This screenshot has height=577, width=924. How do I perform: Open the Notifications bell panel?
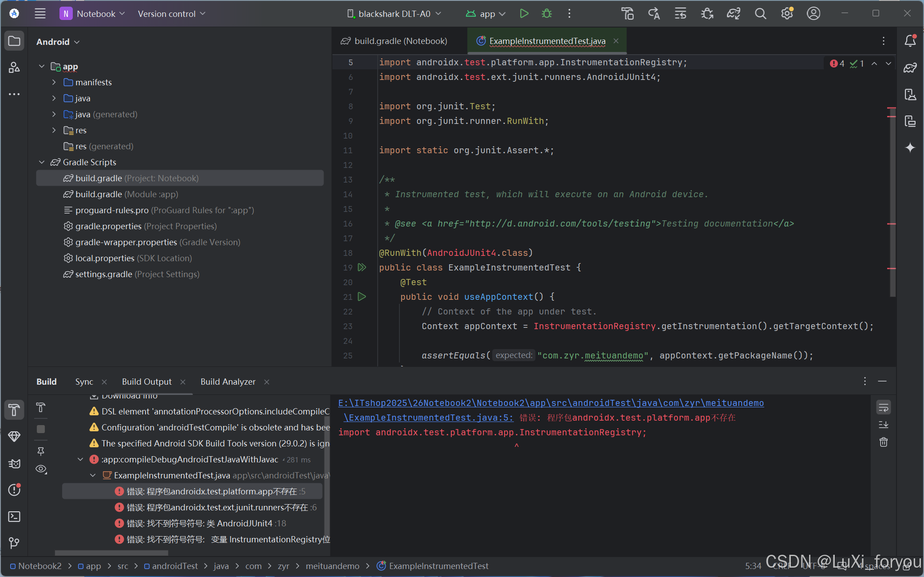point(910,41)
